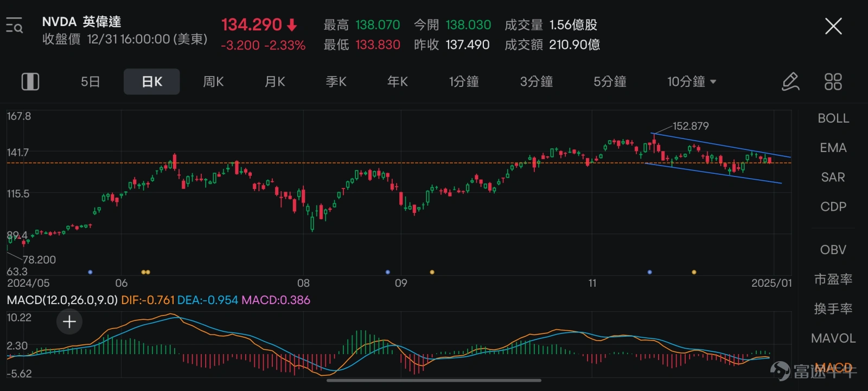Click the DIF:-0.761 value
The image size is (868, 391).
coord(148,300)
